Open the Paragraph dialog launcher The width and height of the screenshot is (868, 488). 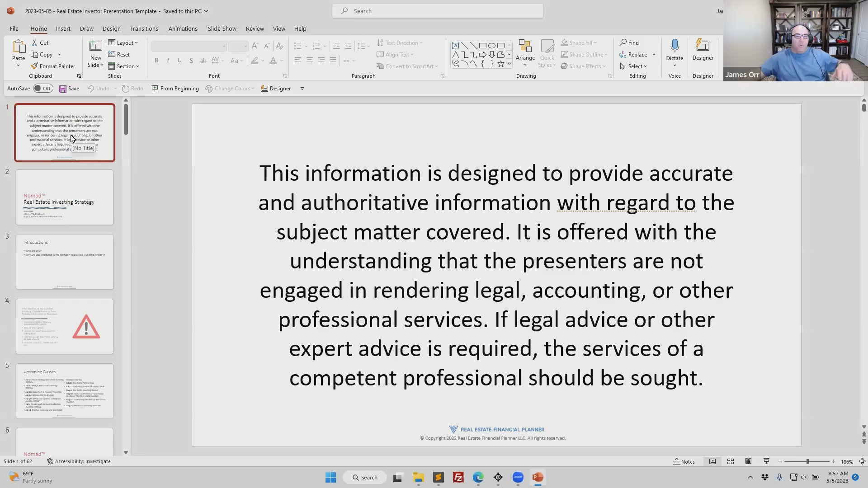coord(442,76)
